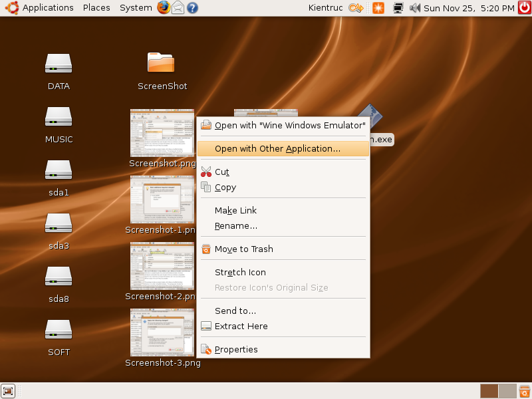The image size is (532, 399).
Task: Click the orange update notifier star icon
Action: pos(378,8)
